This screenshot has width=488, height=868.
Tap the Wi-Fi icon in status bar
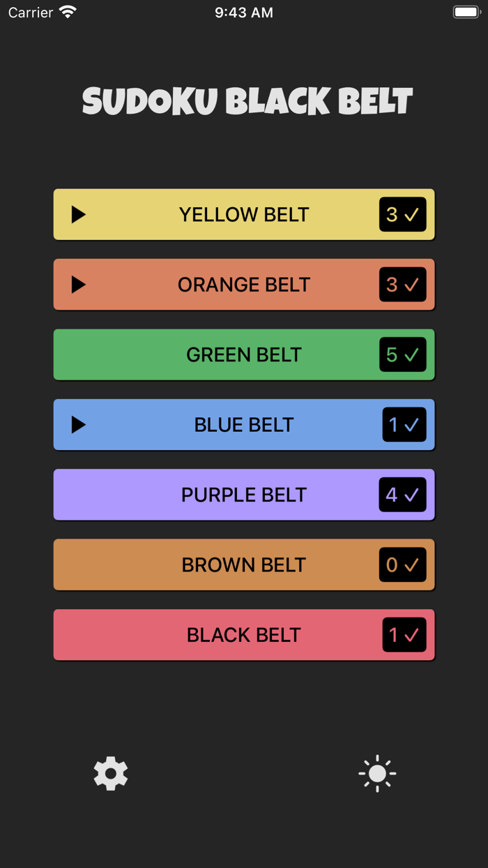tap(66, 11)
